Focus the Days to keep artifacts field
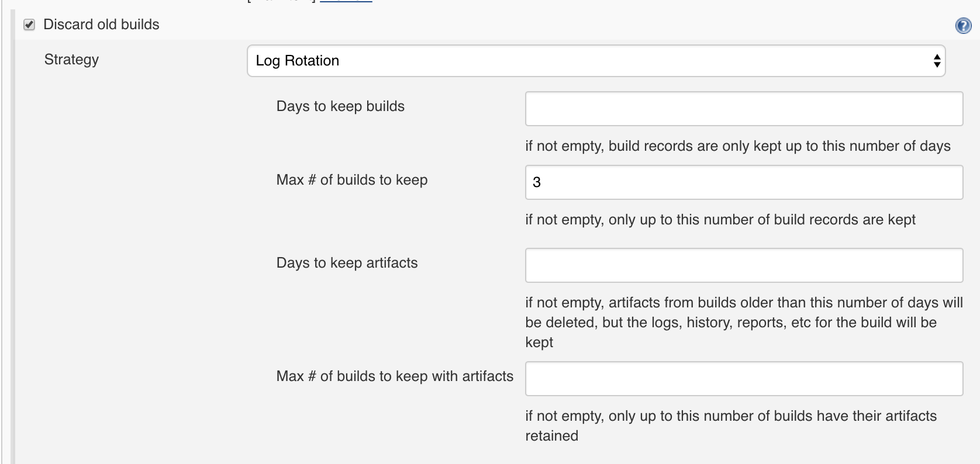Image resolution: width=980 pixels, height=464 pixels. 744,265
